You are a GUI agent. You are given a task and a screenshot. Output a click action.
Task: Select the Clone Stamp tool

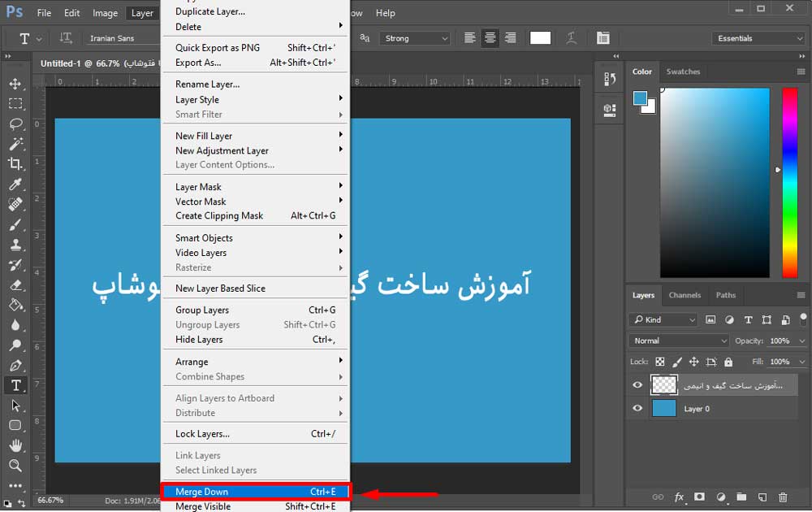(x=15, y=245)
